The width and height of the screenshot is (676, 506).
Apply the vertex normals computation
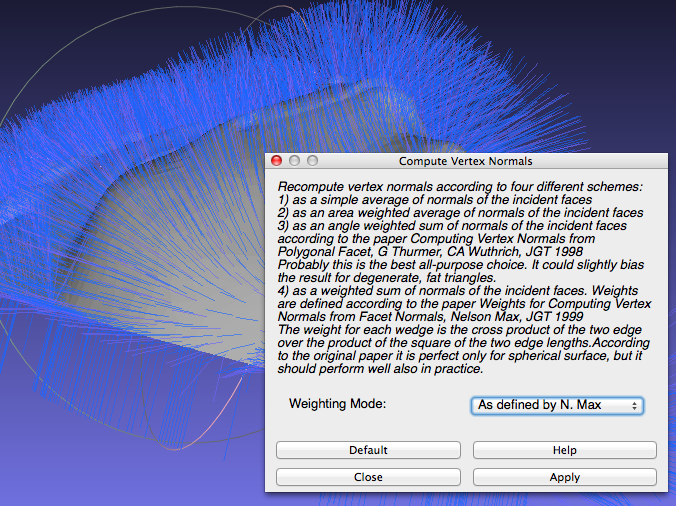tap(565, 477)
